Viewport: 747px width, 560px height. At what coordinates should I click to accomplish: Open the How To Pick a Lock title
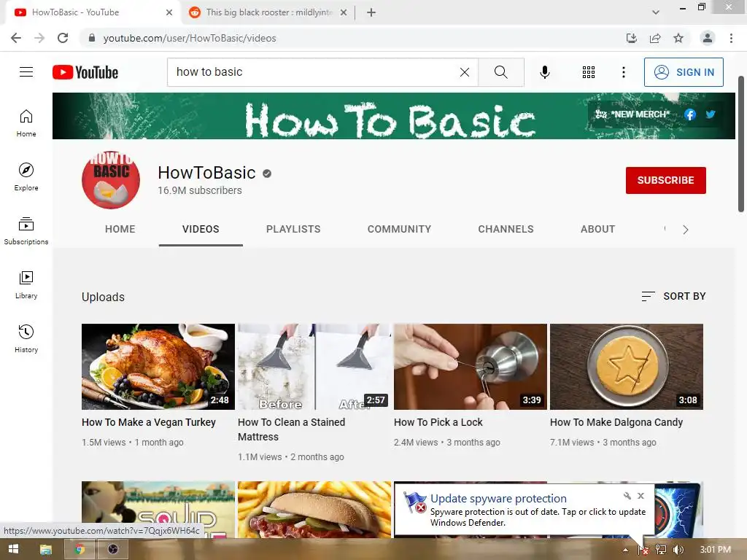click(x=438, y=422)
